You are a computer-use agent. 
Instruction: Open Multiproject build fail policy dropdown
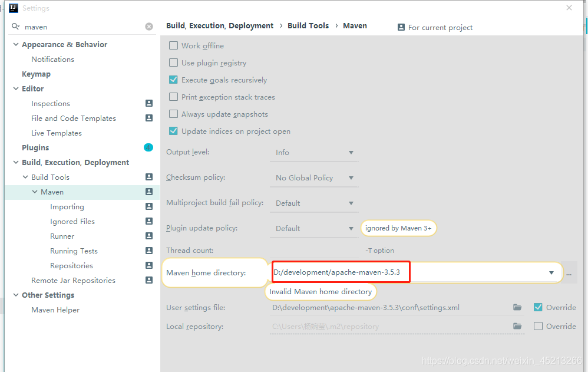[x=314, y=203]
